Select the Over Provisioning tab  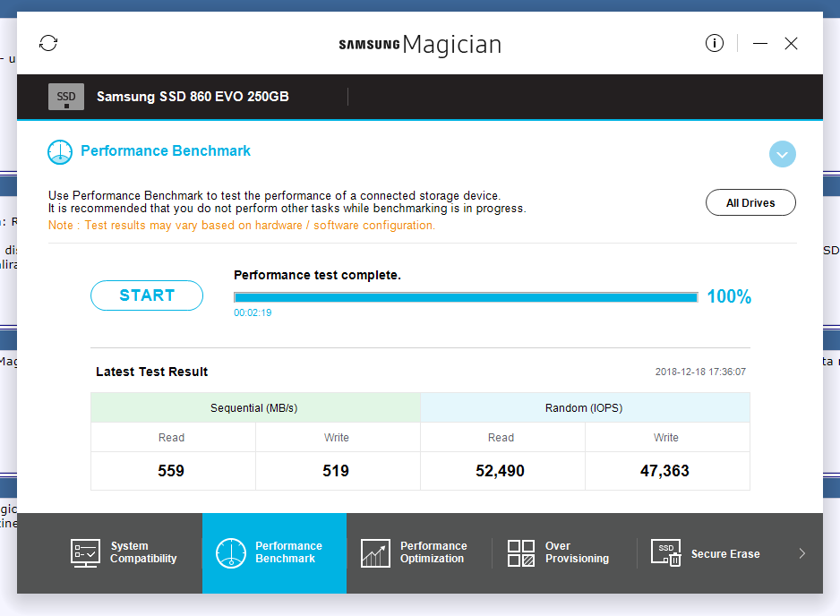(x=577, y=552)
